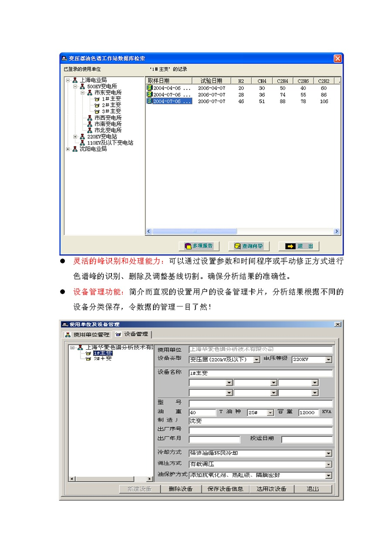
Task: Switch to the 设备管理 tab
Action: click(132, 334)
